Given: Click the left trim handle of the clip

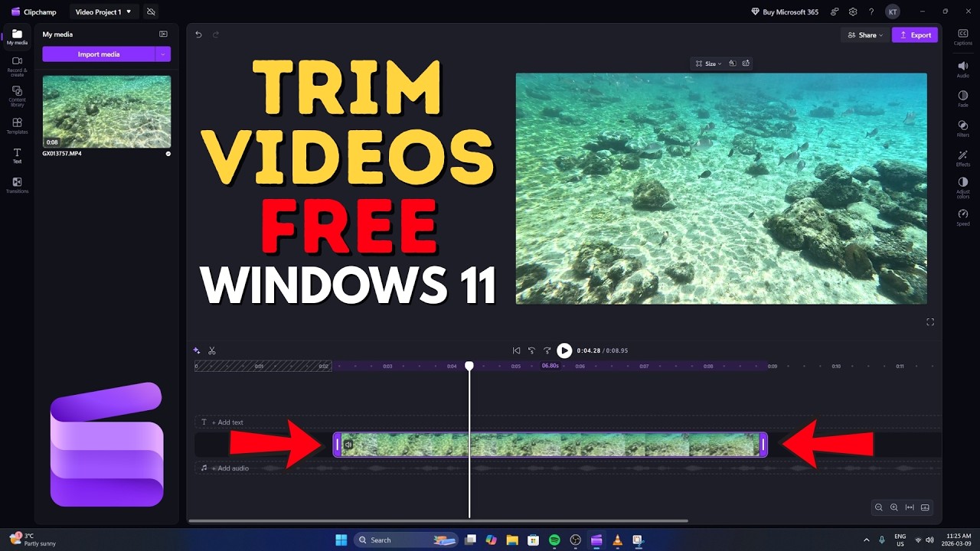Looking at the screenshot, I should pos(337,445).
